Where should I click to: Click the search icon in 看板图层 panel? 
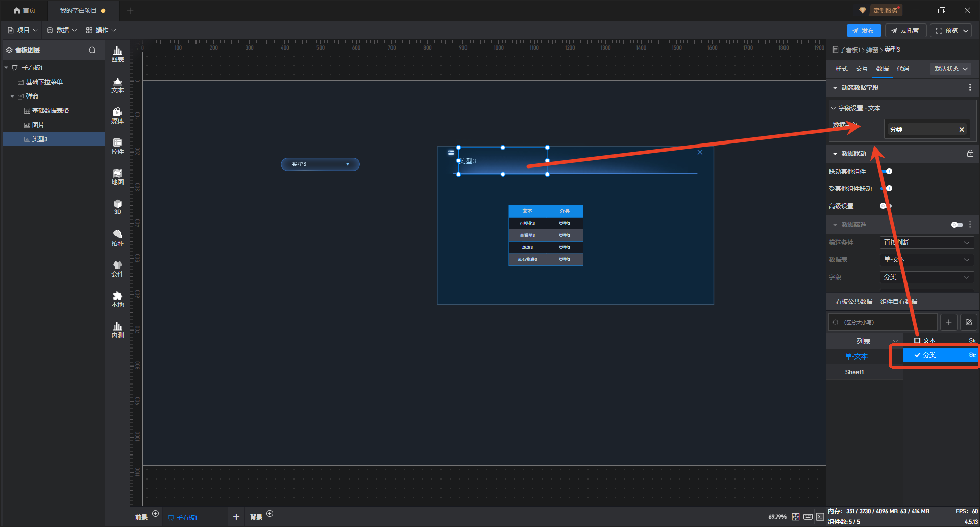[x=92, y=50]
